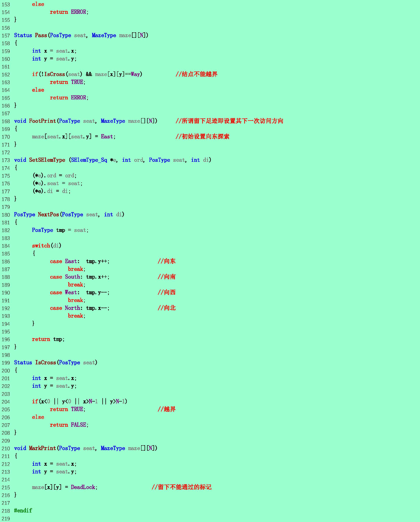Click '(*e).di = di;' statement

click(x=52, y=191)
